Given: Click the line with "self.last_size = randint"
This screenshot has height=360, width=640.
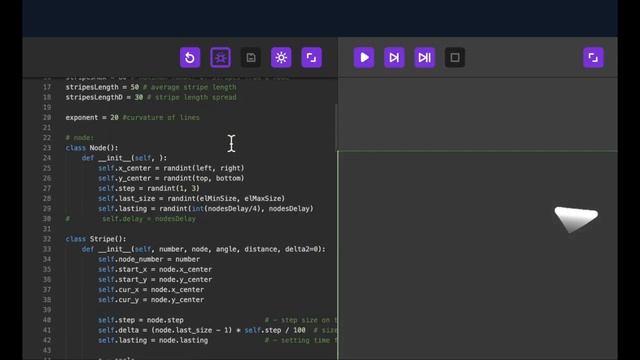Looking at the screenshot, I should [191, 198].
